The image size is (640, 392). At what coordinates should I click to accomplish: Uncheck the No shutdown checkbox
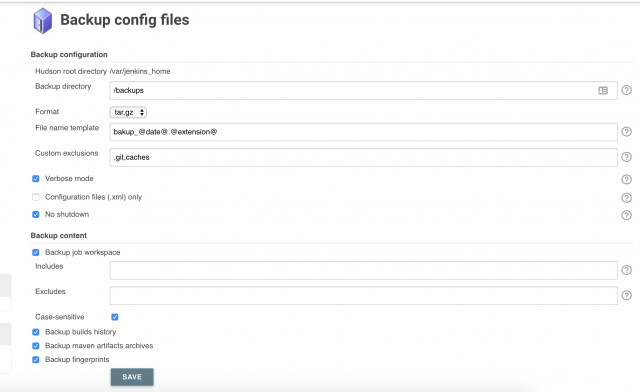[36, 214]
